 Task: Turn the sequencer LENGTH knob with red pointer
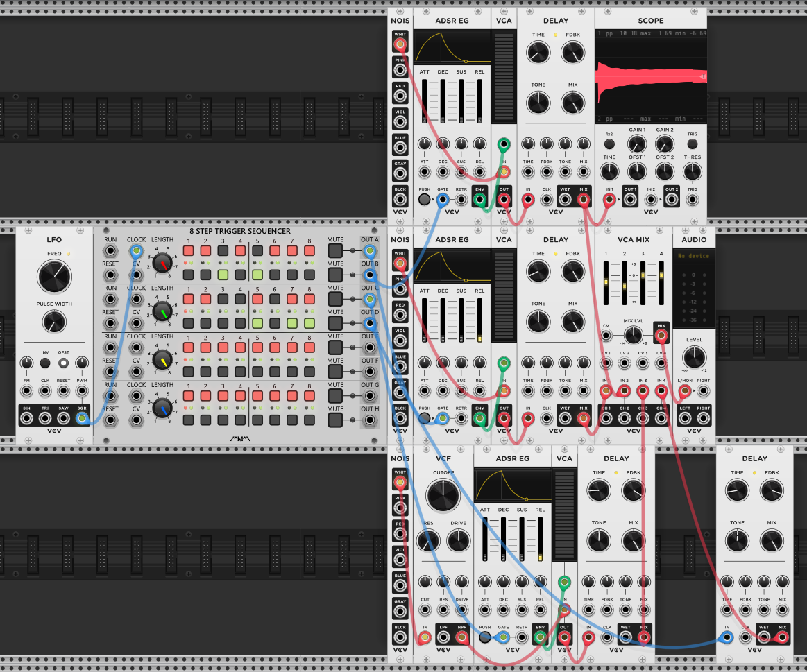pyautogui.click(x=162, y=263)
